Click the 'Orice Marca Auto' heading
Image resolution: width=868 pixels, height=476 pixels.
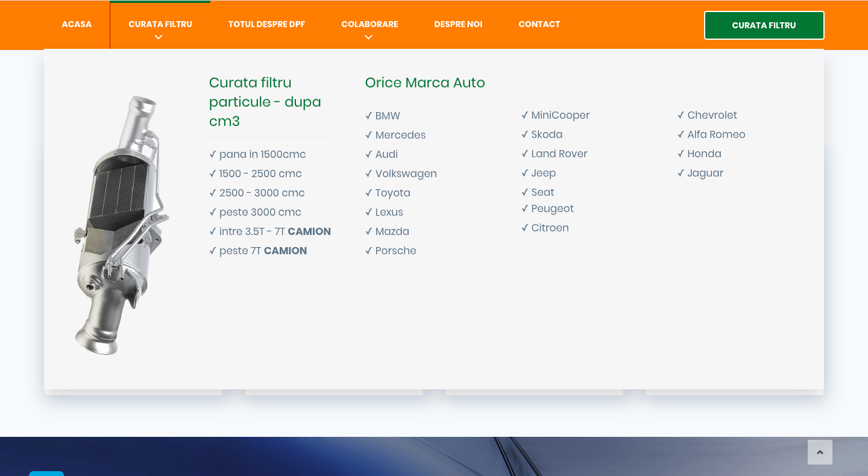tap(425, 83)
